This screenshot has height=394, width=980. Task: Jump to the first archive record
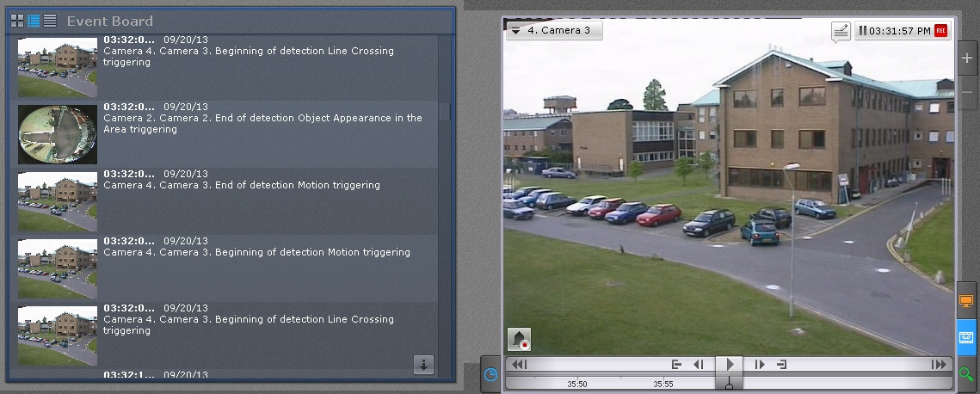[519, 365]
